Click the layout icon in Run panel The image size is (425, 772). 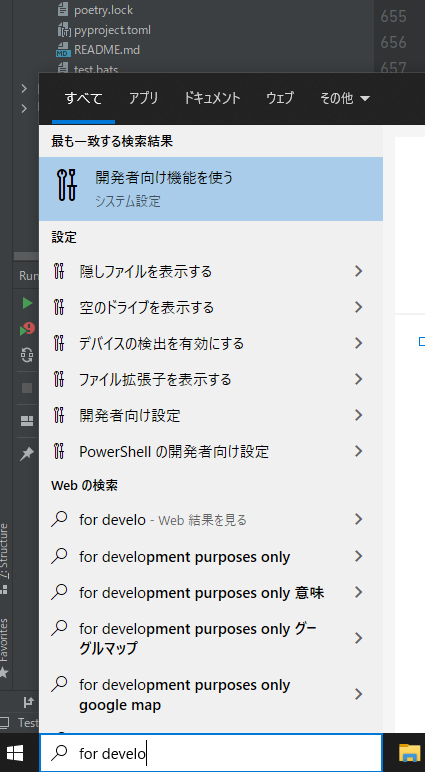coord(27,421)
